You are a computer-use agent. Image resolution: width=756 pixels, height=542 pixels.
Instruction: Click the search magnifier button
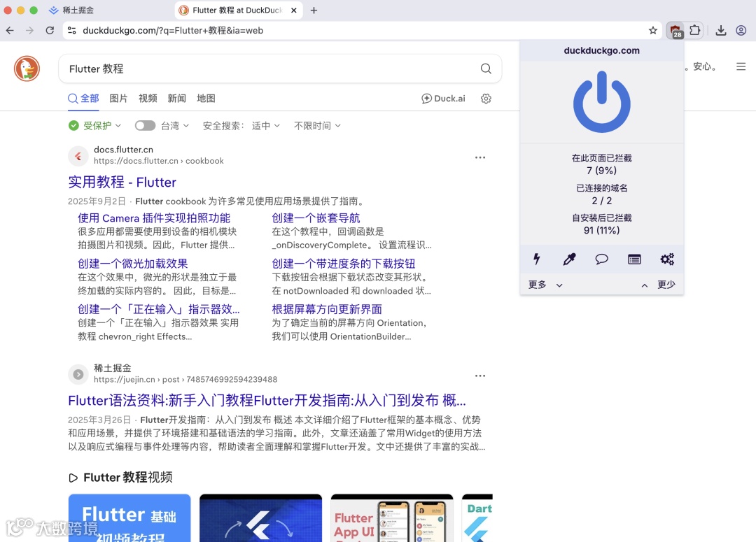[x=486, y=69]
